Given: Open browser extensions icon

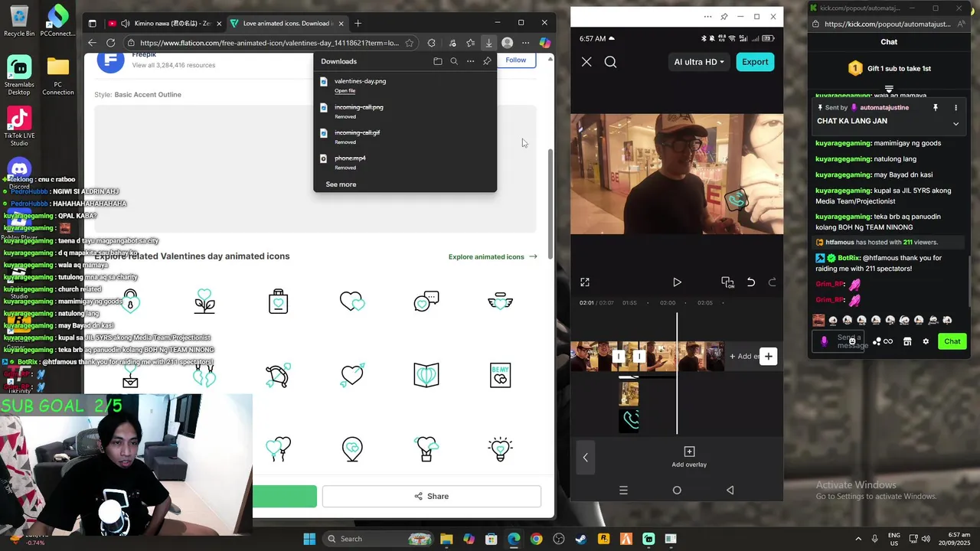Looking at the screenshot, I should 431,43.
